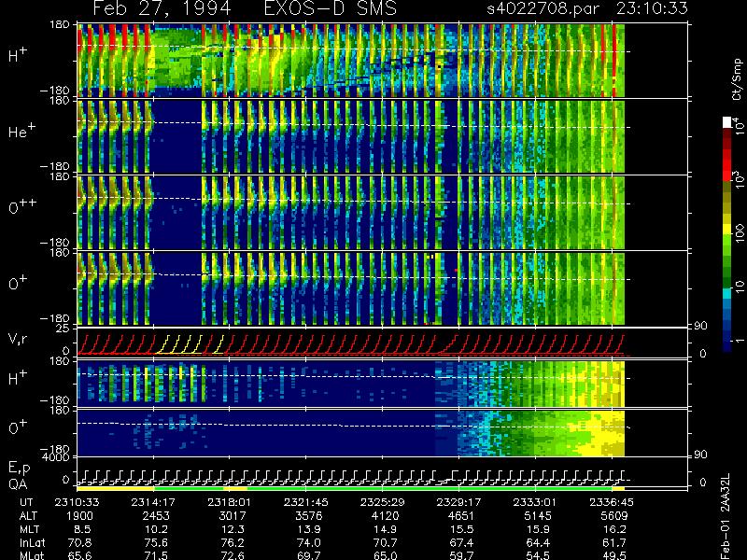The height and width of the screenshot is (560, 747).
Task: Click altitude value '1900'
Action: pyautogui.click(x=80, y=516)
